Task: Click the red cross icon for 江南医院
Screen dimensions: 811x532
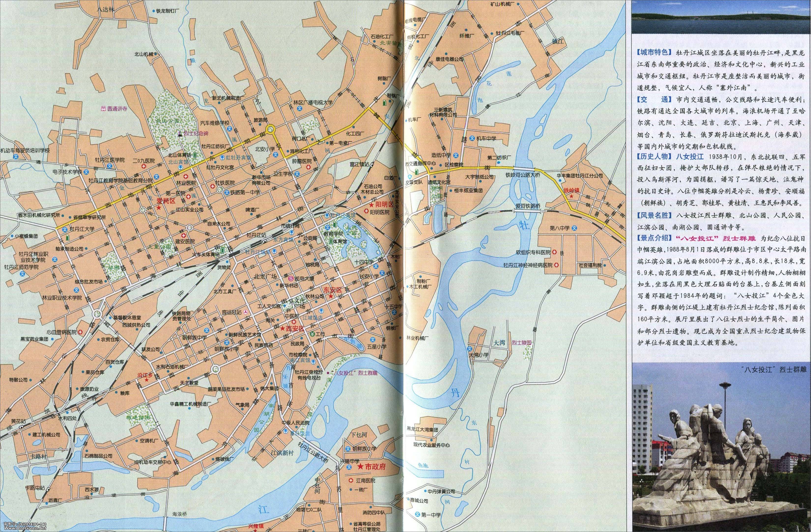Action: (x=351, y=481)
